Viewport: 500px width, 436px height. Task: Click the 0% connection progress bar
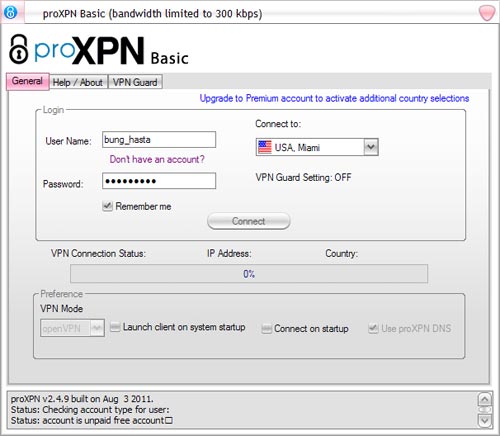pos(249,274)
